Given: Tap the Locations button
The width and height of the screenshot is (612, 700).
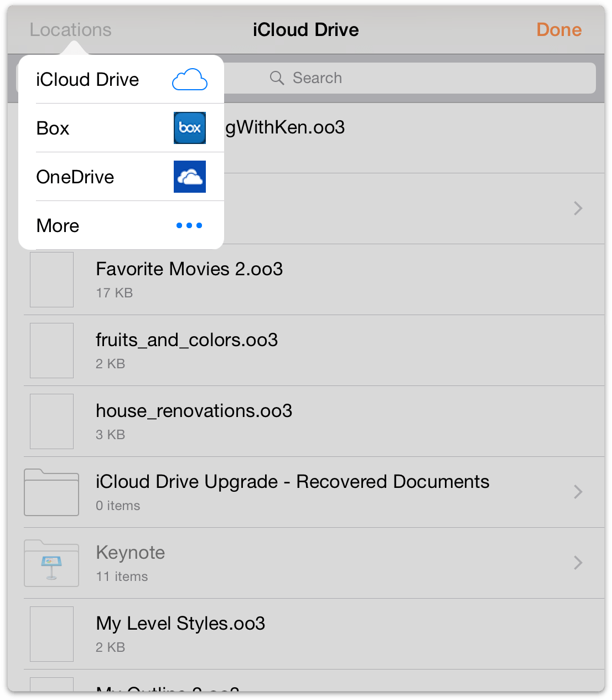Looking at the screenshot, I should tap(71, 30).
